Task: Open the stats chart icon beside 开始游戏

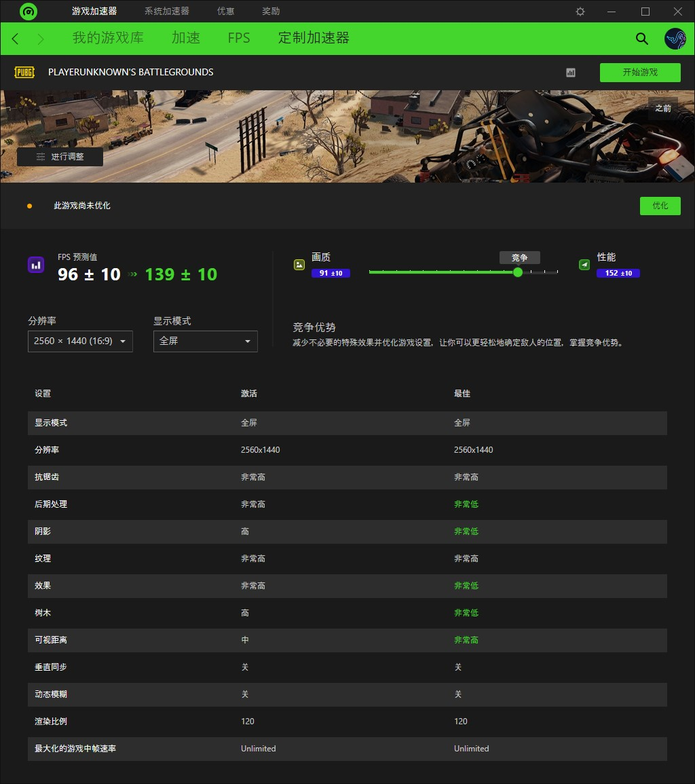Action: click(571, 73)
